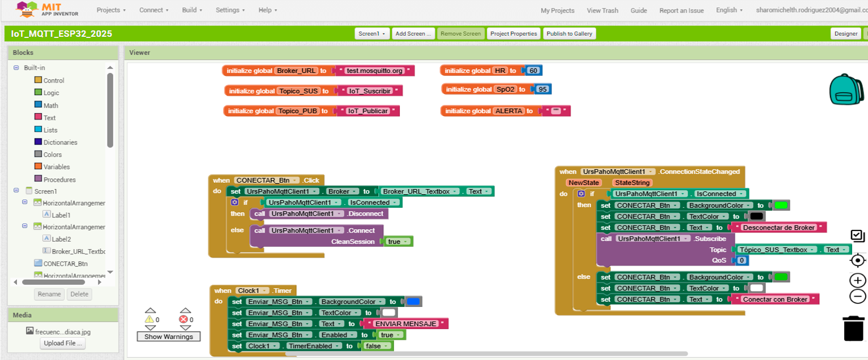The image size is (868, 360).
Task: Collapse the Built-in blocks tree
Action: tap(16, 67)
